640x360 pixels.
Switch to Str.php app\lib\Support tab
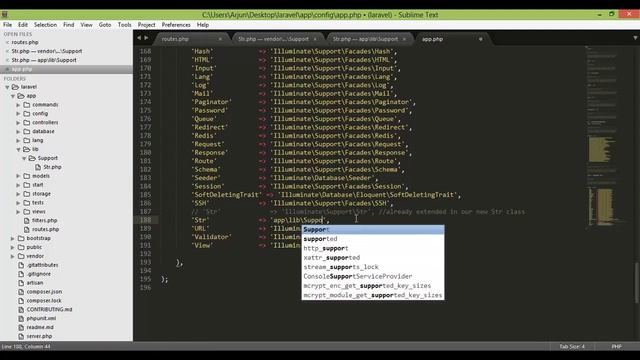369,39
